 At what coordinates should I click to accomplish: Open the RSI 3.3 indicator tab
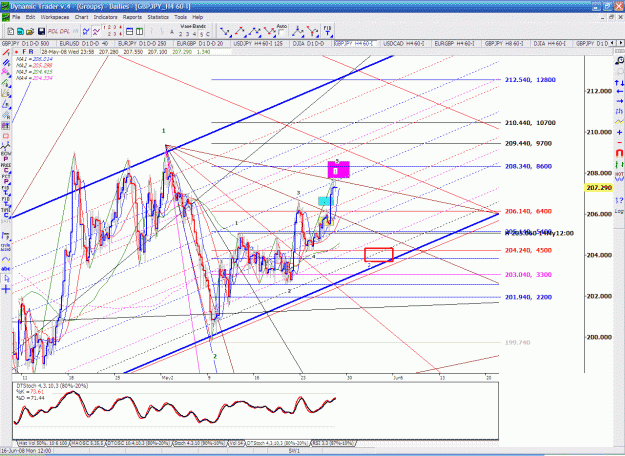click(332, 443)
